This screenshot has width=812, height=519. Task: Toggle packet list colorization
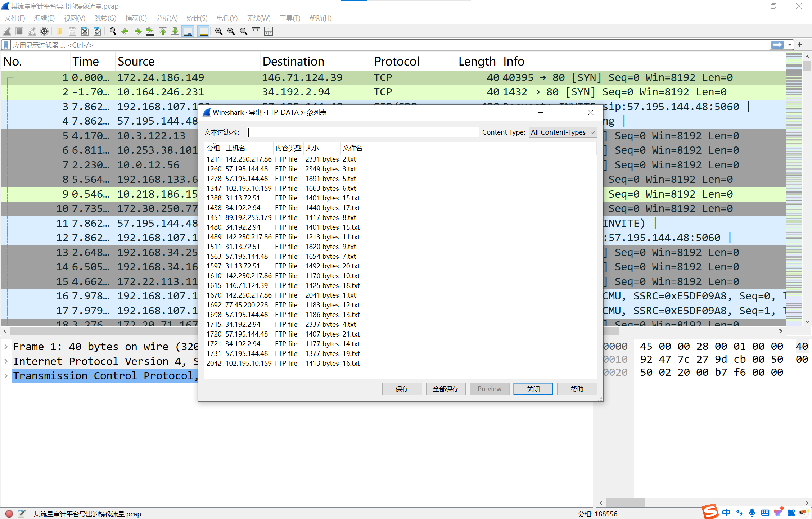coord(204,32)
